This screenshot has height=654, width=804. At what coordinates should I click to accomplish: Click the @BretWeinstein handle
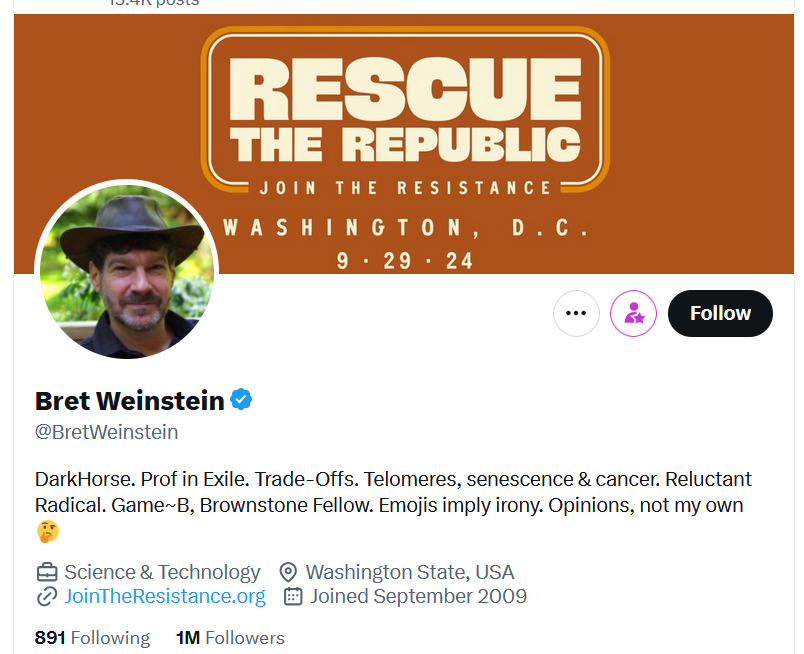[107, 432]
